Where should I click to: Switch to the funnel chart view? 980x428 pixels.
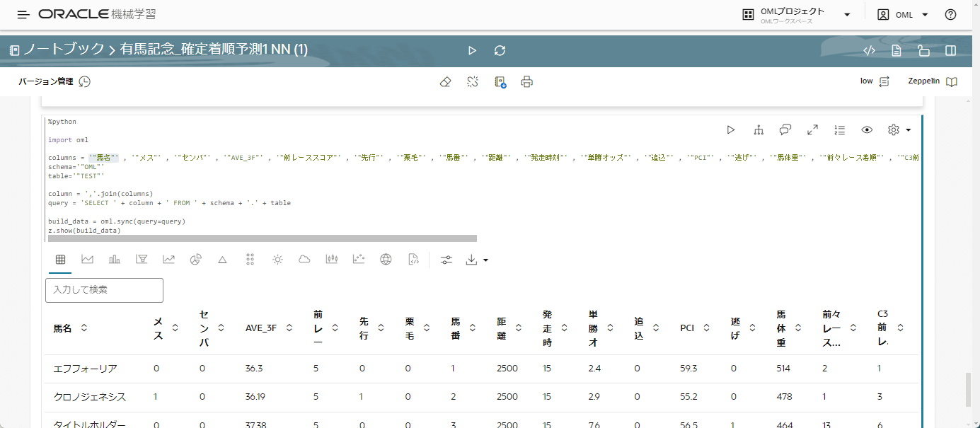[x=142, y=260]
